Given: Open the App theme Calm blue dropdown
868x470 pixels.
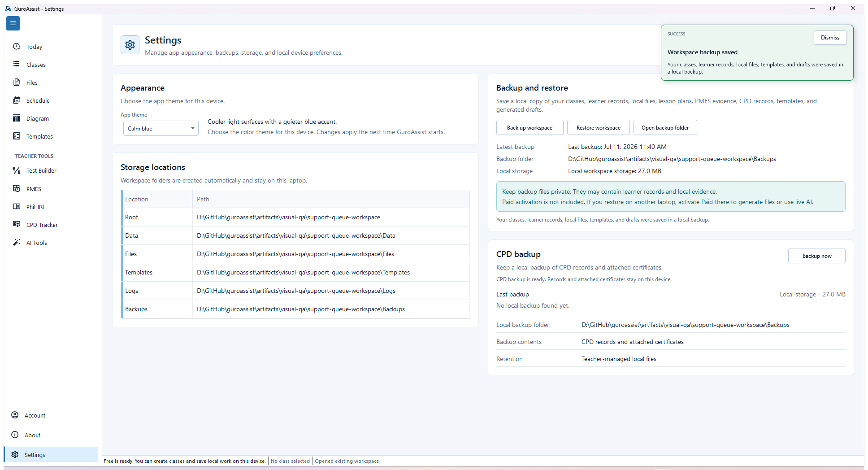Looking at the screenshot, I should point(161,128).
